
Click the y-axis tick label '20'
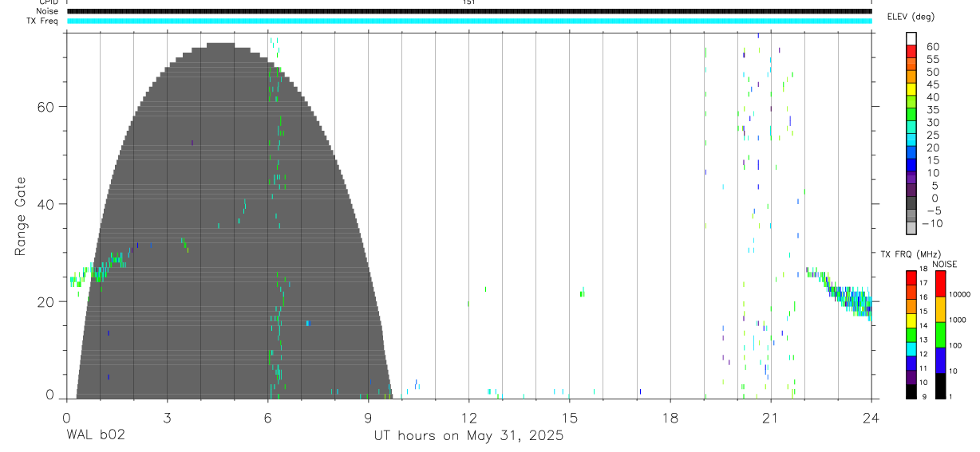pos(46,301)
